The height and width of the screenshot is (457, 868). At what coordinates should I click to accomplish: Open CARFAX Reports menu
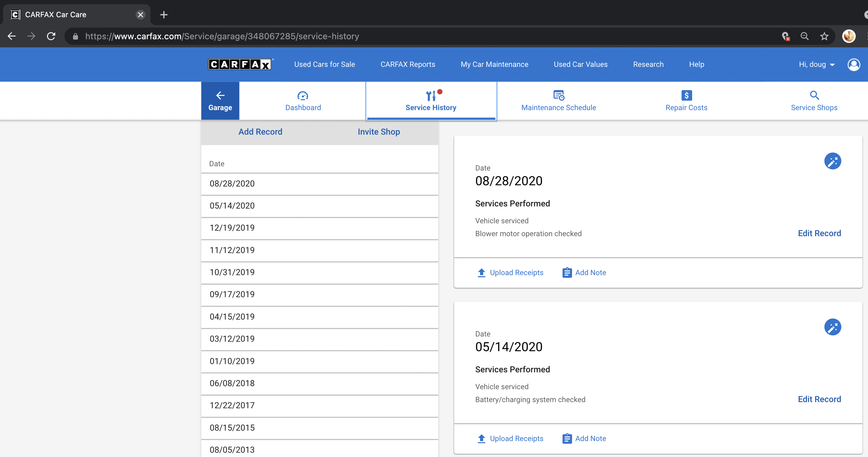407,64
